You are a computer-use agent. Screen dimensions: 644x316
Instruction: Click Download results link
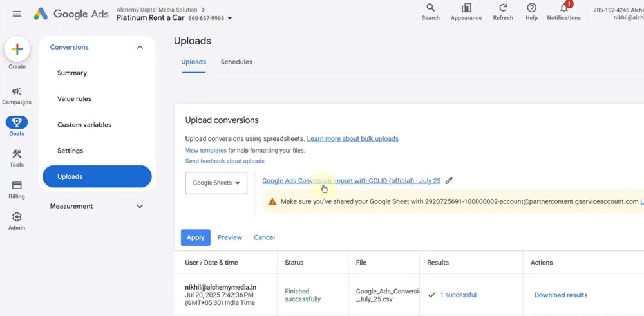[561, 295]
